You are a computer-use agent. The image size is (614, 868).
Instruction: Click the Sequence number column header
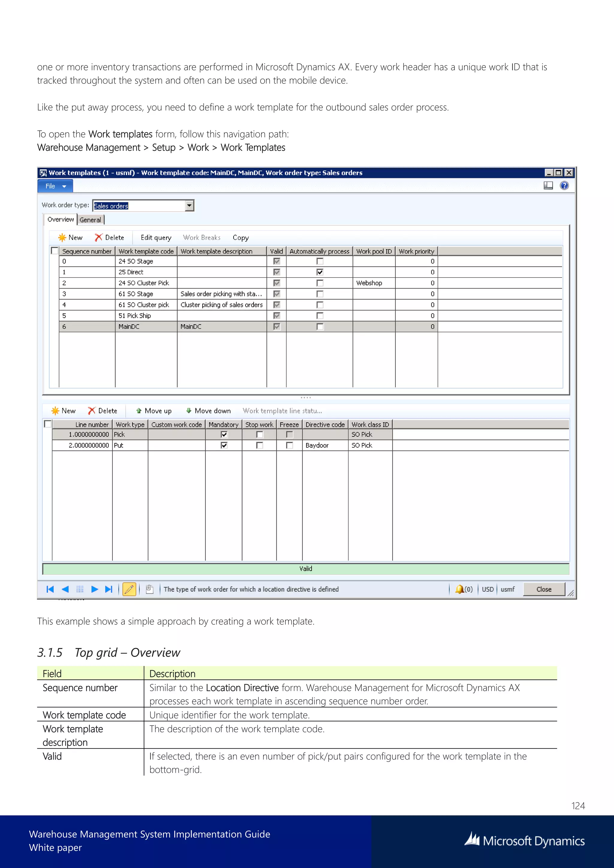pos(87,251)
